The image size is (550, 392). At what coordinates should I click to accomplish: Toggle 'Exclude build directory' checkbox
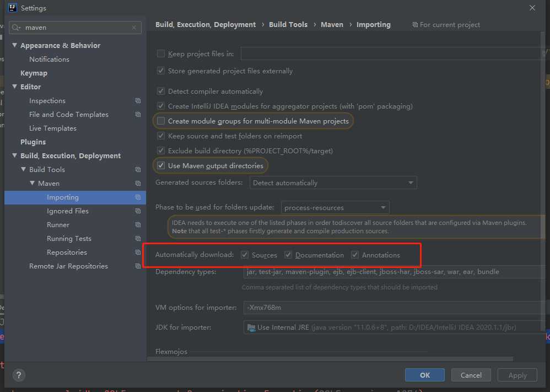click(x=161, y=151)
